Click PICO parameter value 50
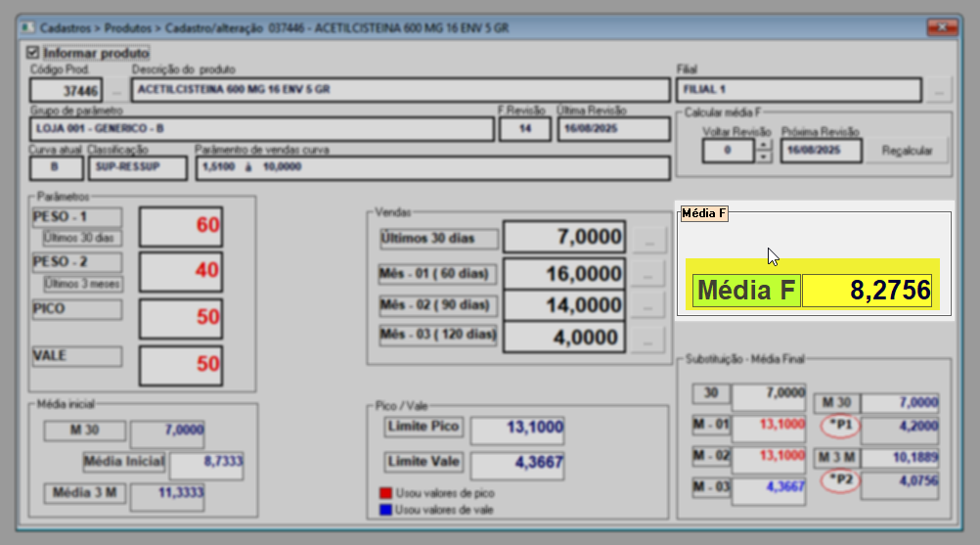Screen dimensions: 980x545 coord(181,318)
